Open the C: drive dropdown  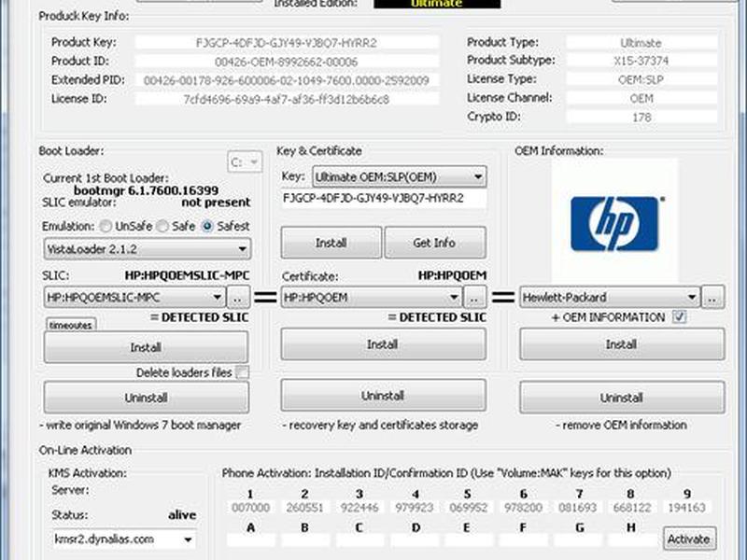245,162
